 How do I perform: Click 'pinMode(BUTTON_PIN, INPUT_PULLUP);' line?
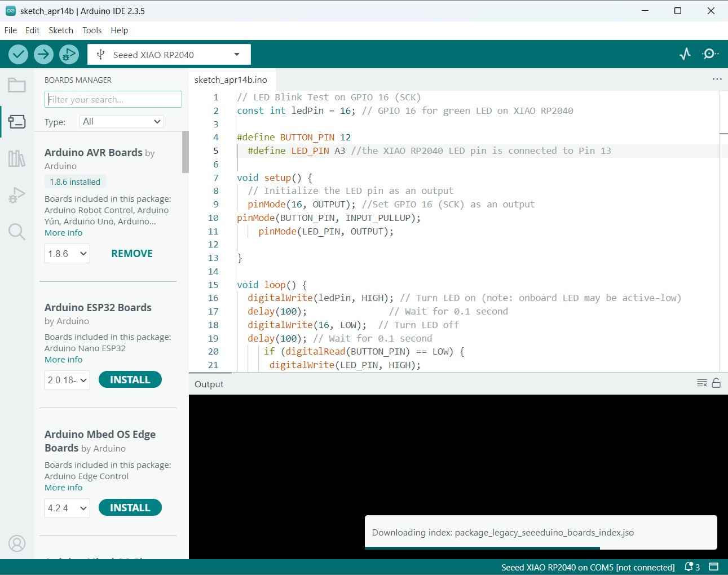coord(329,218)
